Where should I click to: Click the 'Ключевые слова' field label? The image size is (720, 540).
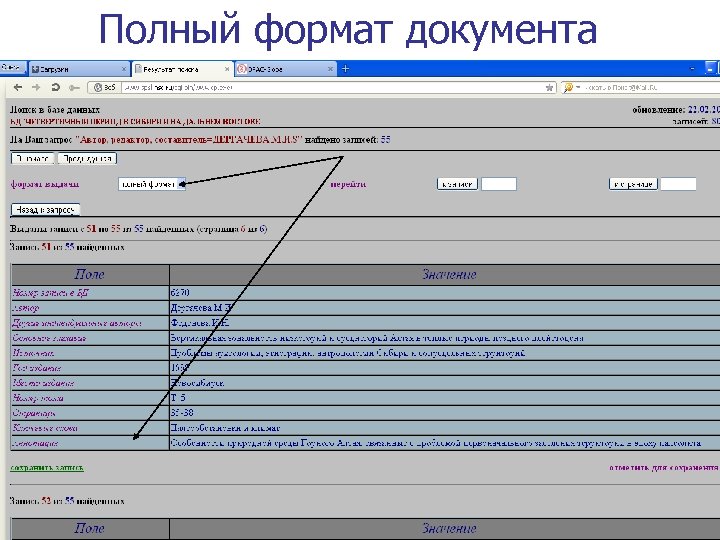coord(45,428)
